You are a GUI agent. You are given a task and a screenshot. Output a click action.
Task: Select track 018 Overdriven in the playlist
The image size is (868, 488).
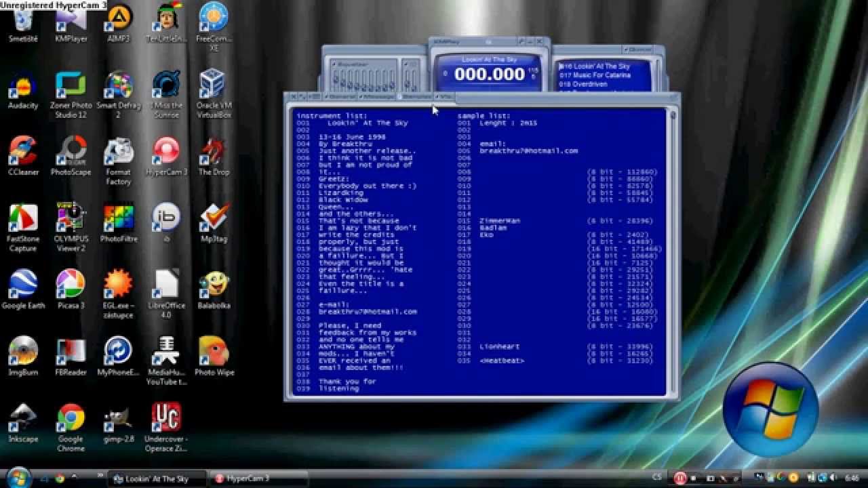(585, 84)
